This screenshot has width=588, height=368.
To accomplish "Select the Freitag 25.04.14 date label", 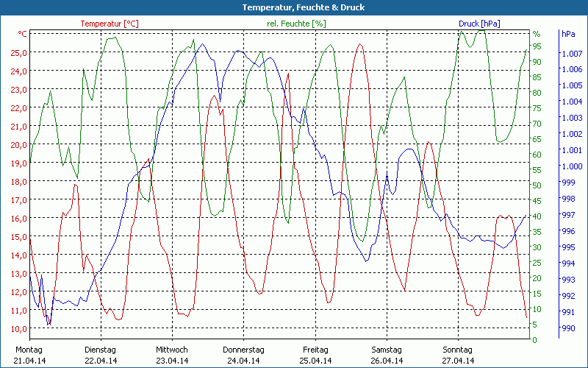I will tap(315, 355).
